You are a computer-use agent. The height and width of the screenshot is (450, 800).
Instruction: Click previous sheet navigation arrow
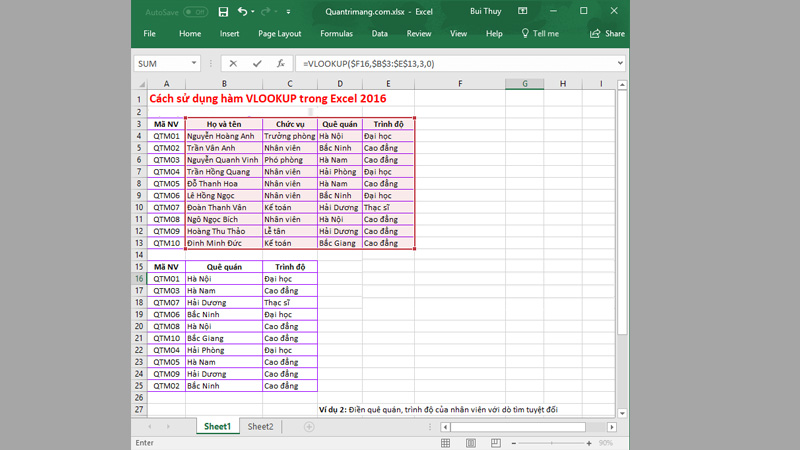coord(149,427)
